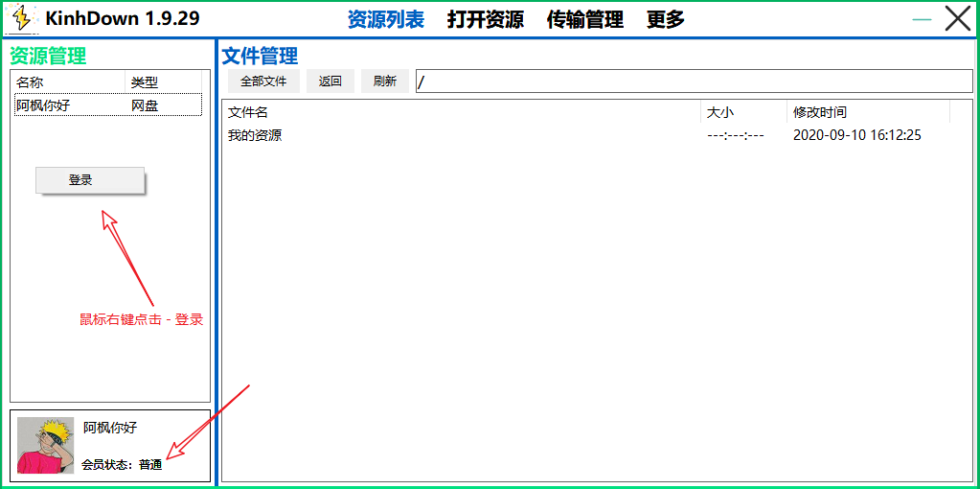Click the 返回 button
980x489 pixels.
coord(330,81)
